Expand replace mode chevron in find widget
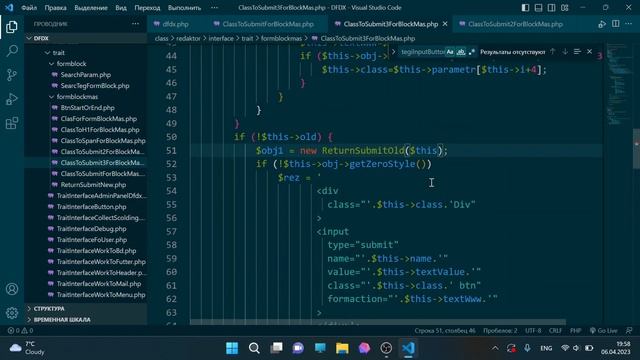This screenshot has width=640, height=360. pos(393,52)
